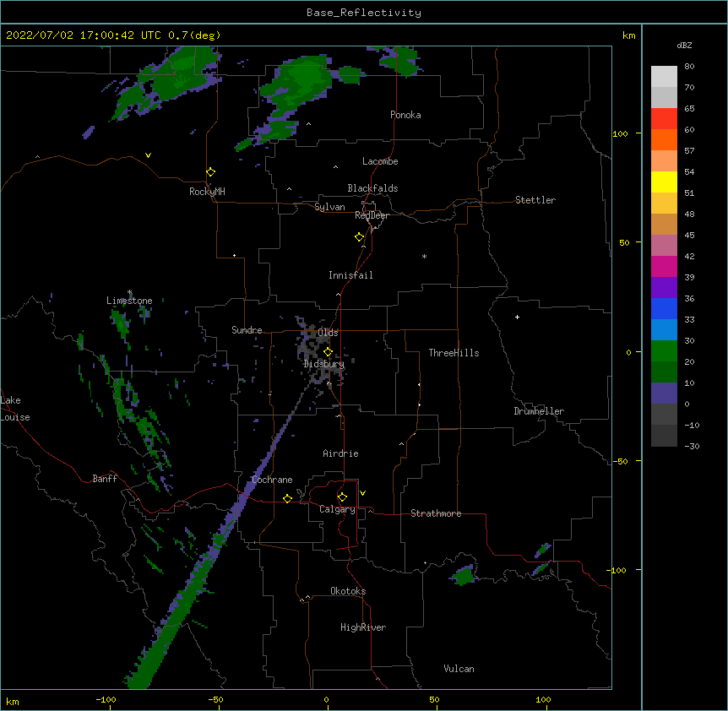Pick the yellow 51-54 dBZ legend swatch

click(664, 182)
